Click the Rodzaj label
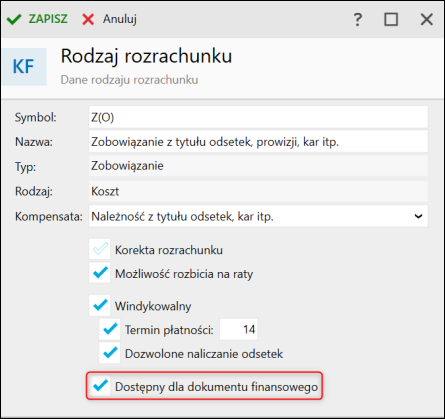Image resolution: width=445 pixels, height=419 pixels. click(34, 192)
